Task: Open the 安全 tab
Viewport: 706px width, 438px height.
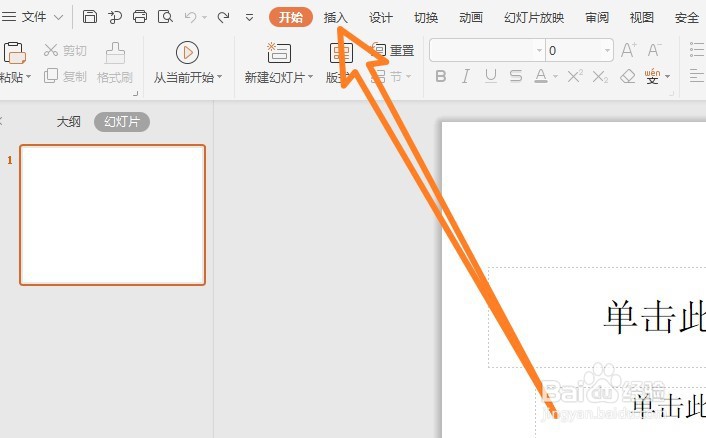Action: coord(687,18)
